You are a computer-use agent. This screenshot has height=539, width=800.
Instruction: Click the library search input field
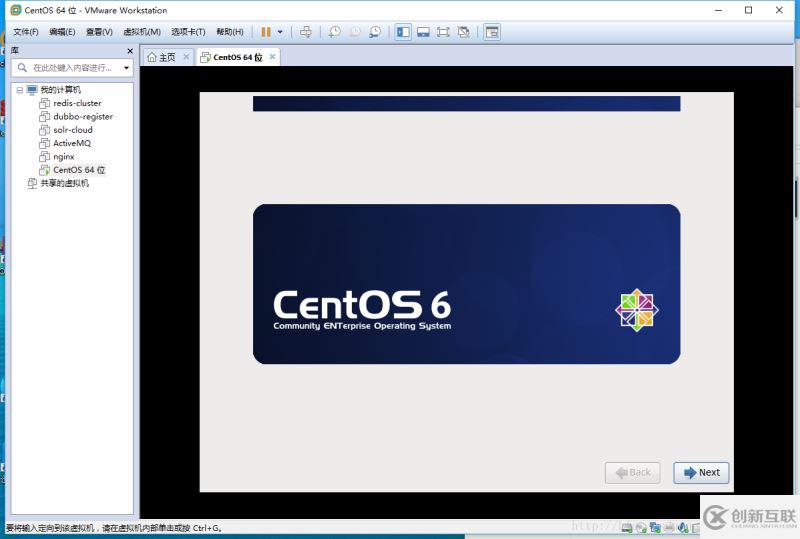(73, 67)
